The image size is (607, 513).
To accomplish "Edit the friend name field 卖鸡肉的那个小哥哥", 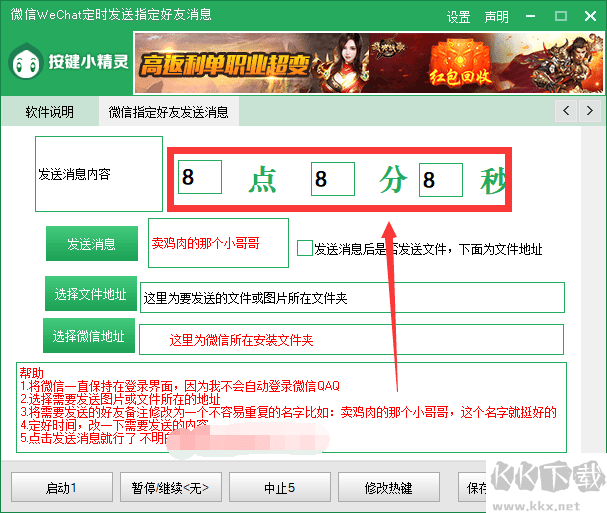I will (x=218, y=243).
